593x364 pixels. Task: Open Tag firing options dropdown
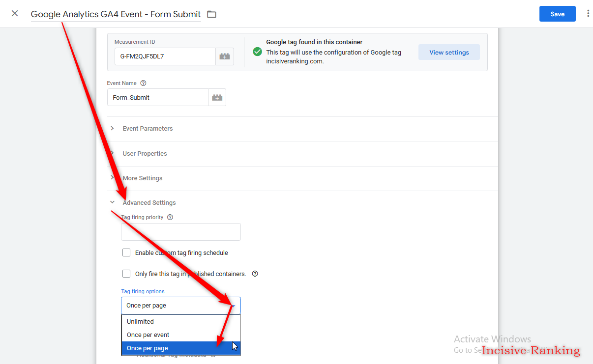pyautogui.click(x=181, y=306)
